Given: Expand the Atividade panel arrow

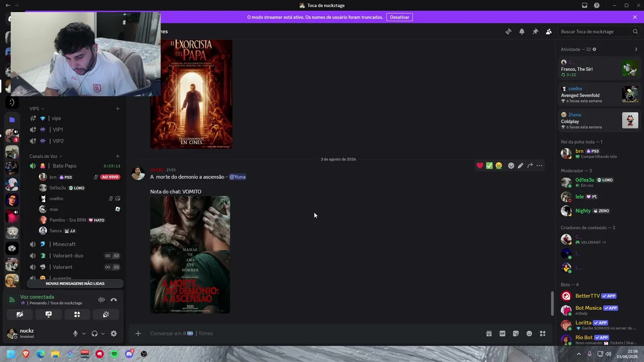Looking at the screenshot, I should 636,49.
